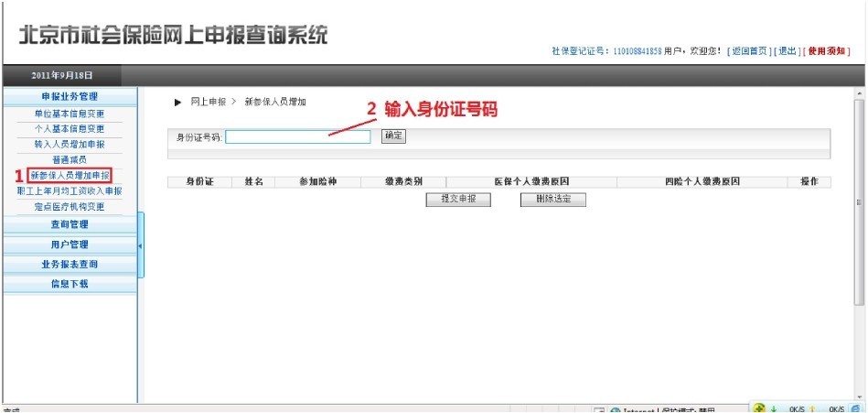Click the 删除选定 button

pyautogui.click(x=553, y=199)
